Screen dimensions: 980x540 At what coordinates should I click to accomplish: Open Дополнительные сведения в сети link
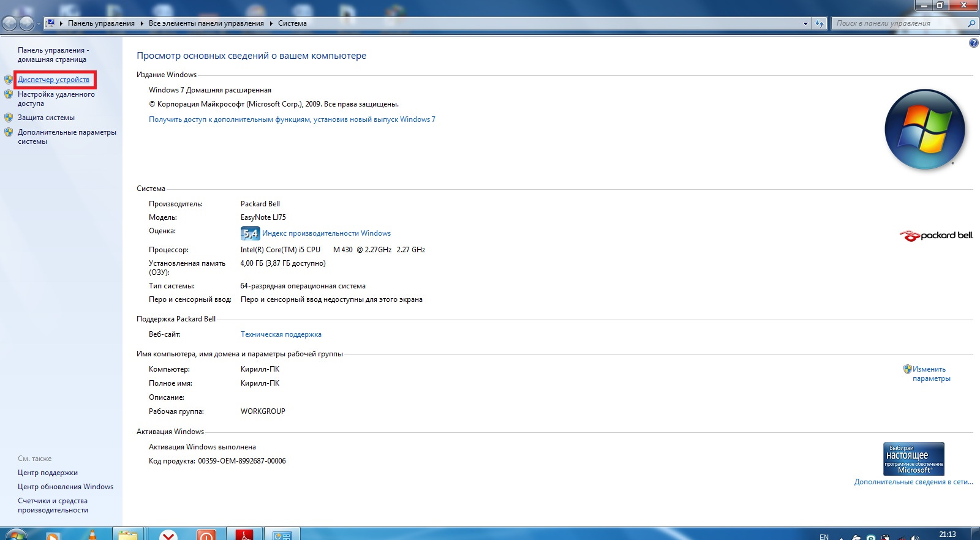914,482
